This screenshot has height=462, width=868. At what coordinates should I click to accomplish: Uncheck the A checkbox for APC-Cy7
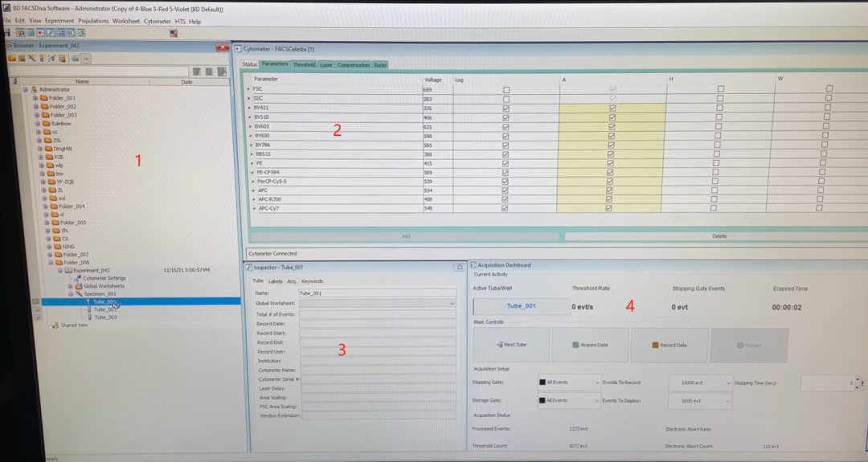[608, 208]
